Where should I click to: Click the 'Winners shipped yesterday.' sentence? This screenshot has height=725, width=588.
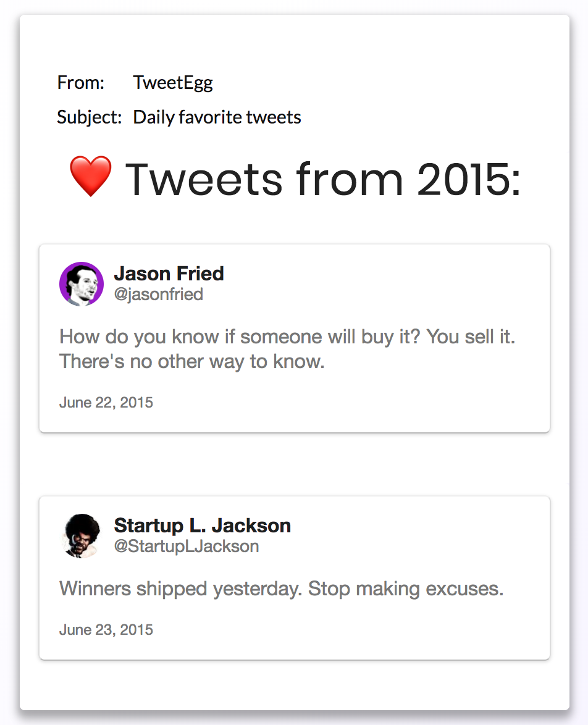click(x=181, y=589)
